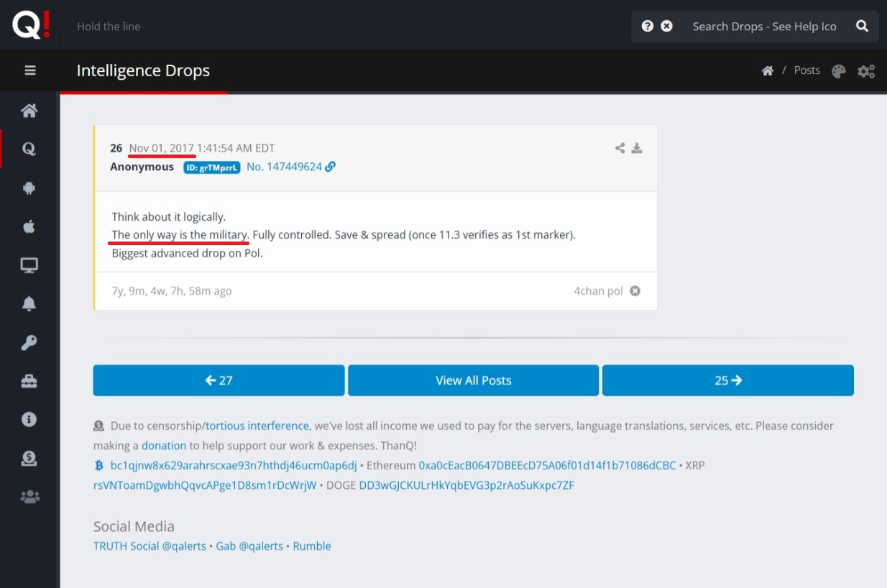Click the Intelligence Drops heading

[x=143, y=70]
